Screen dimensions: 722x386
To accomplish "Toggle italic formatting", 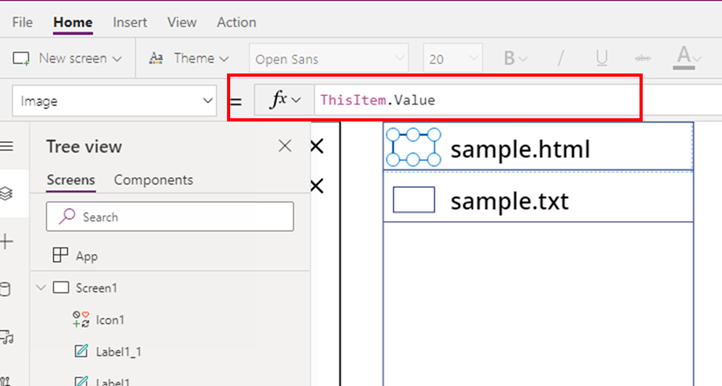I will [560, 58].
